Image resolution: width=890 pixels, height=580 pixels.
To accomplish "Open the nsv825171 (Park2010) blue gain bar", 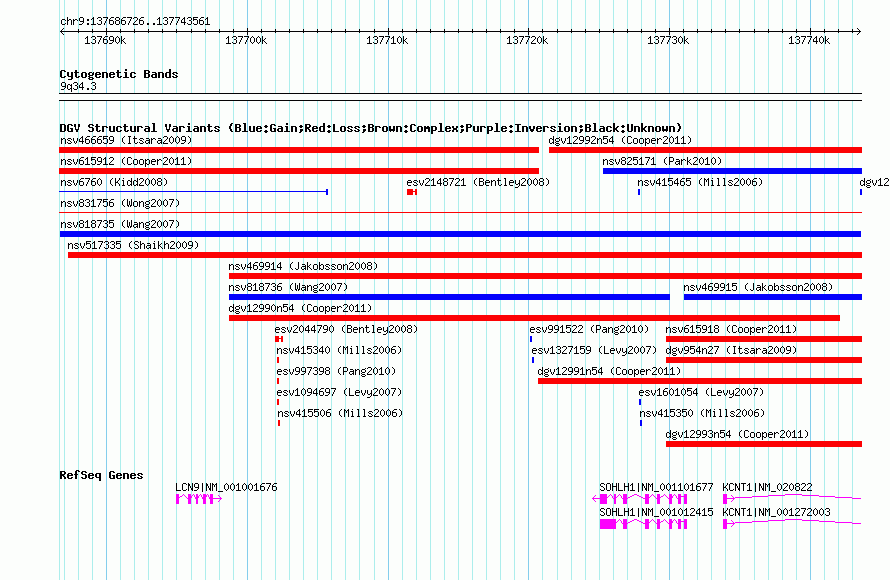I will [x=732, y=171].
